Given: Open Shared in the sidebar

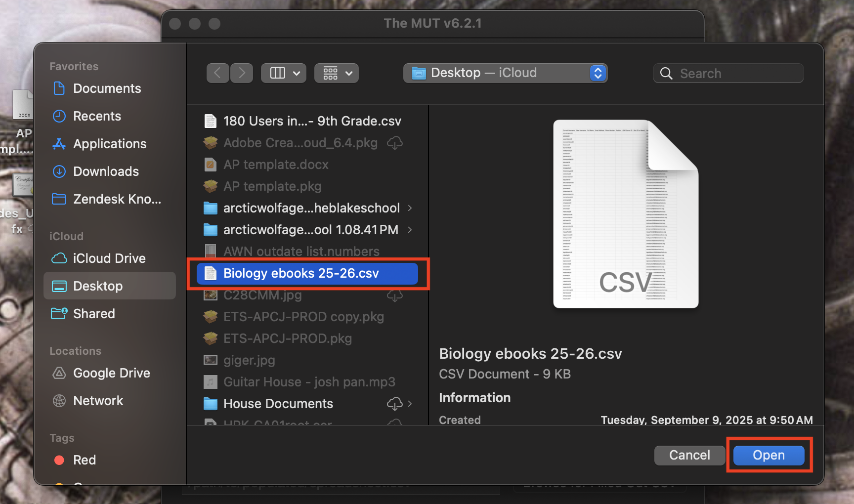Looking at the screenshot, I should pyautogui.click(x=110, y=314).
